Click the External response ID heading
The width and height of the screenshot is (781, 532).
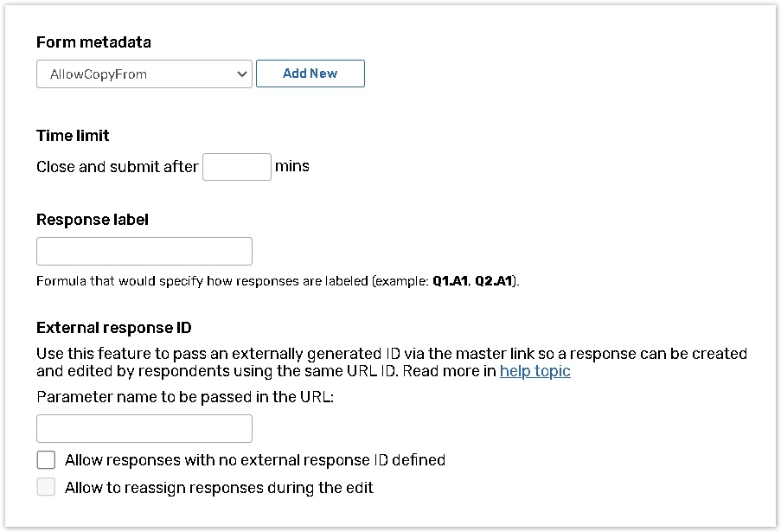tap(114, 328)
